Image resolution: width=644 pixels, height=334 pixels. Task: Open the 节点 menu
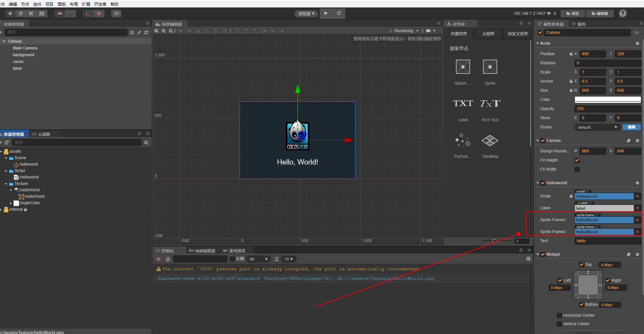[x=25, y=4]
